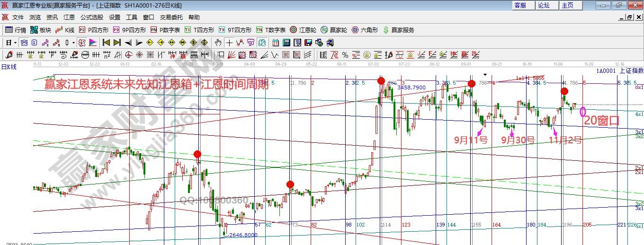The width and height of the screenshot is (644, 245).
Task: Open the calculator tool in the toolbar
Action: (286, 43)
